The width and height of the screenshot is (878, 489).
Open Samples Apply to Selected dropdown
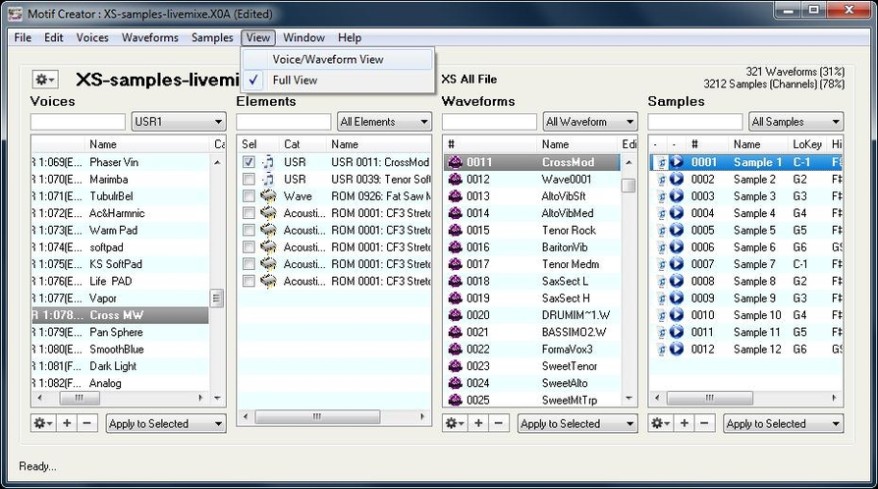(783, 423)
